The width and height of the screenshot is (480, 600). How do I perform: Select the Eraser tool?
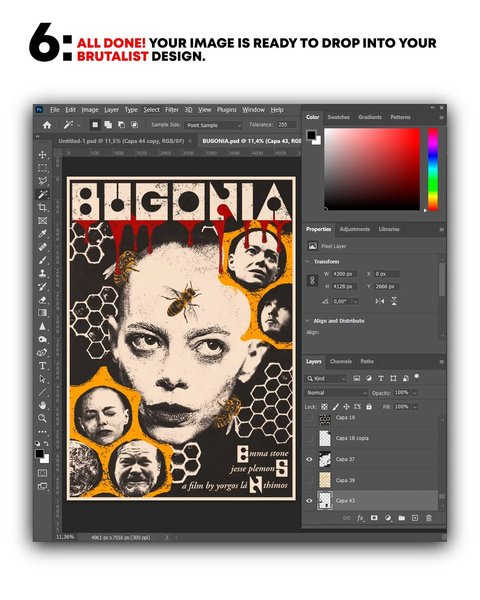point(42,300)
